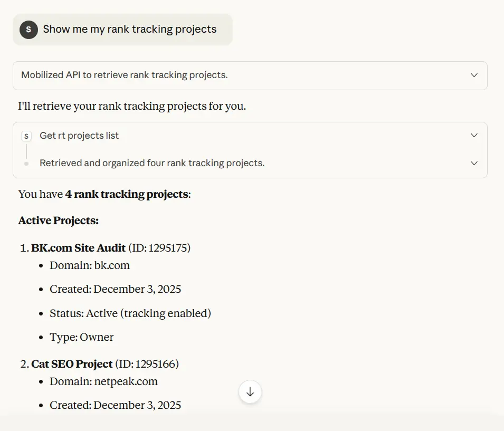504x431 pixels.
Task: Click Created December 3 2025 under BK.com
Action: pyautogui.click(x=116, y=289)
